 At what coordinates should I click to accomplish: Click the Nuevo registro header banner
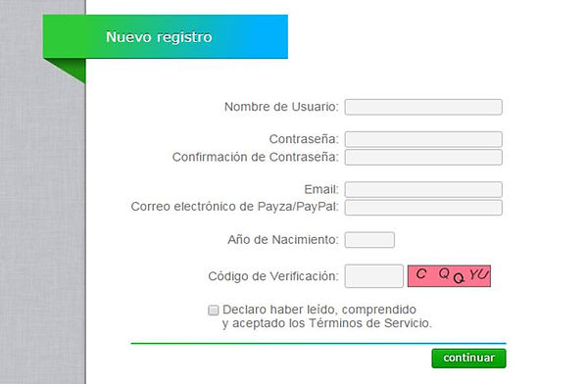tap(166, 36)
